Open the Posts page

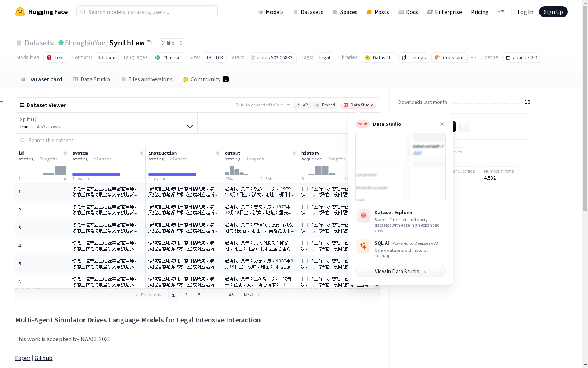tap(378, 12)
